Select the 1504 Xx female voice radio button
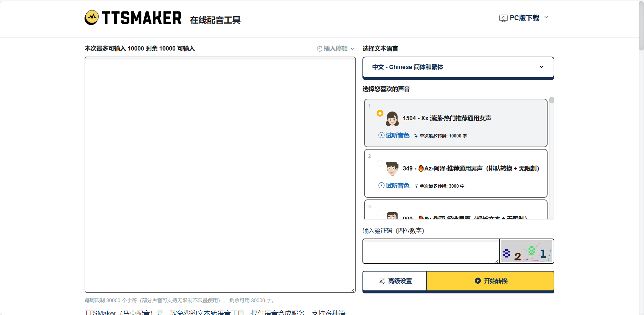The height and width of the screenshot is (315, 644). pos(380,113)
